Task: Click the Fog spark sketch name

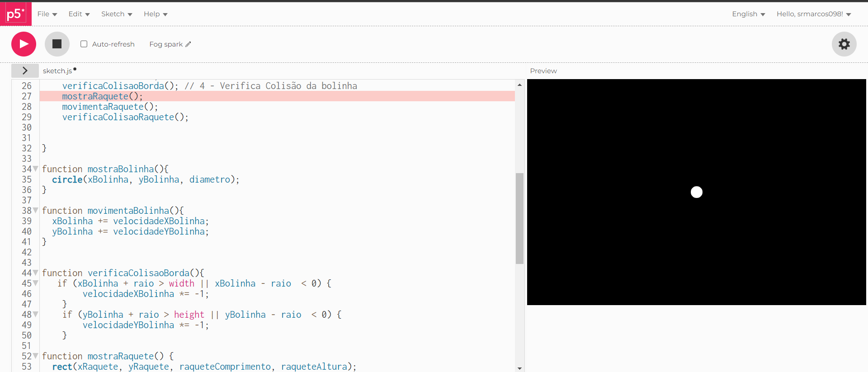Action: pos(166,44)
